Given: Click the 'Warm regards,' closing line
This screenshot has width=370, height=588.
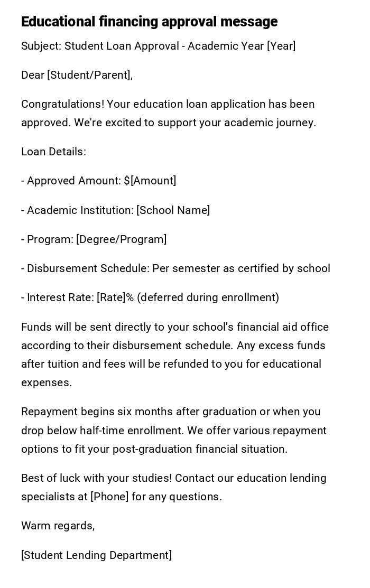Looking at the screenshot, I should point(58,526).
